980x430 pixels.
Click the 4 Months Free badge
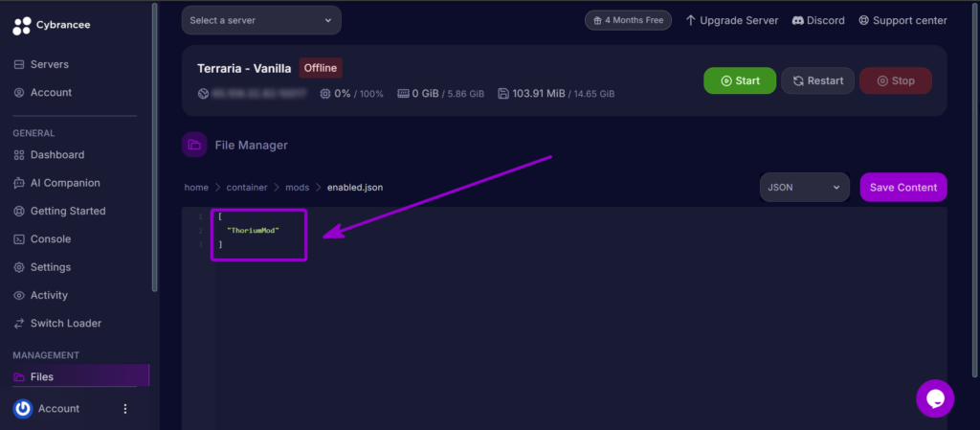click(628, 21)
